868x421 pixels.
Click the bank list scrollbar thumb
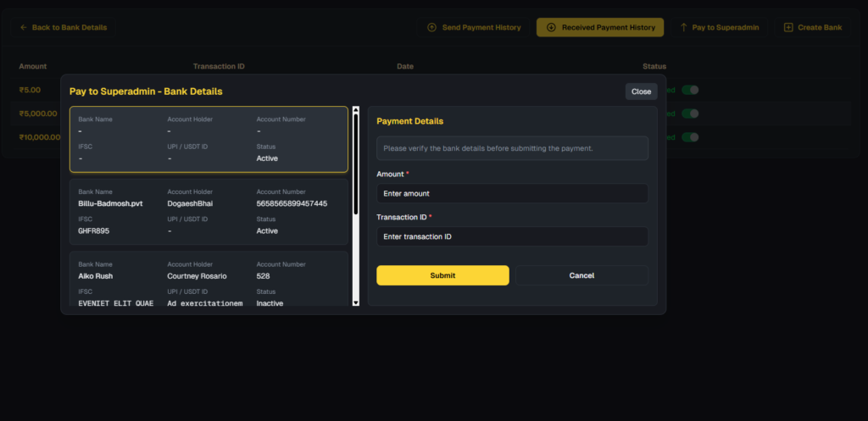coord(356,161)
